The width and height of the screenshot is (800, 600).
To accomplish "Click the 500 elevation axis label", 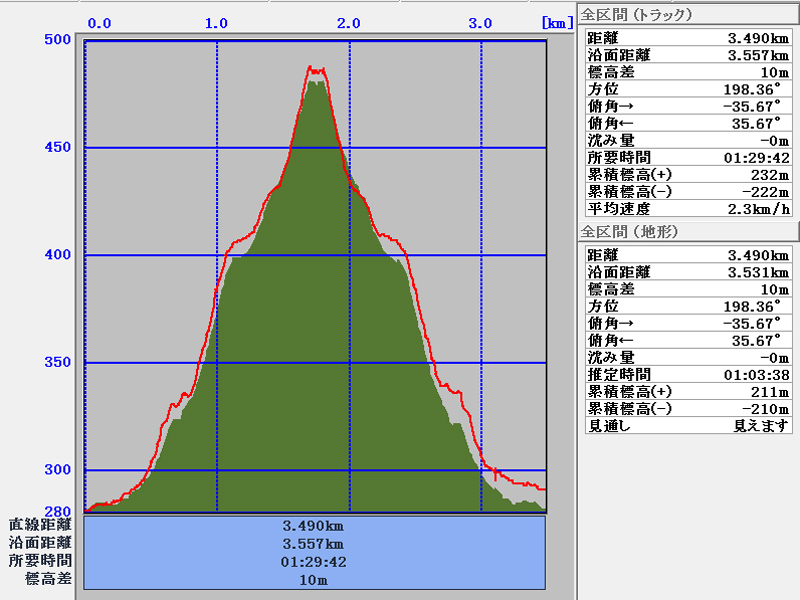I will (x=57, y=39).
